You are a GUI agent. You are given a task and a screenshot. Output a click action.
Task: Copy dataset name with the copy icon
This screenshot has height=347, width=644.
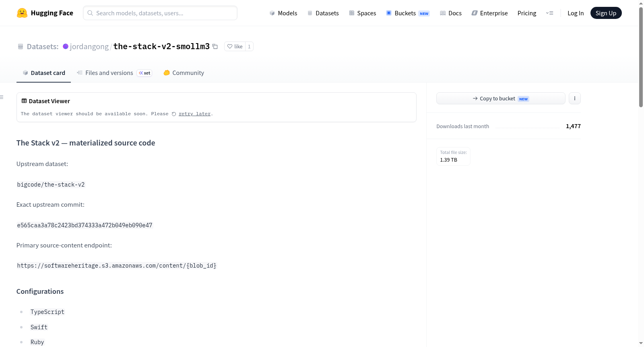pos(215,46)
